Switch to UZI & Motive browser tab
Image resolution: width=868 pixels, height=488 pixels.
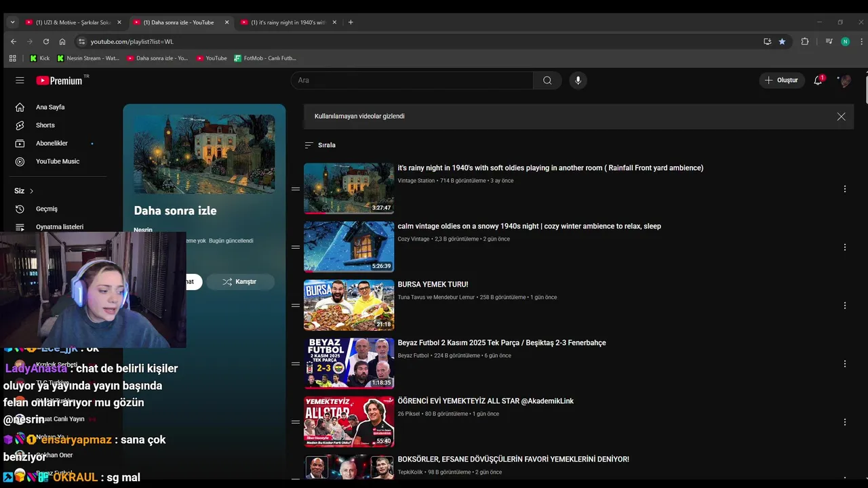pyautogui.click(x=73, y=22)
